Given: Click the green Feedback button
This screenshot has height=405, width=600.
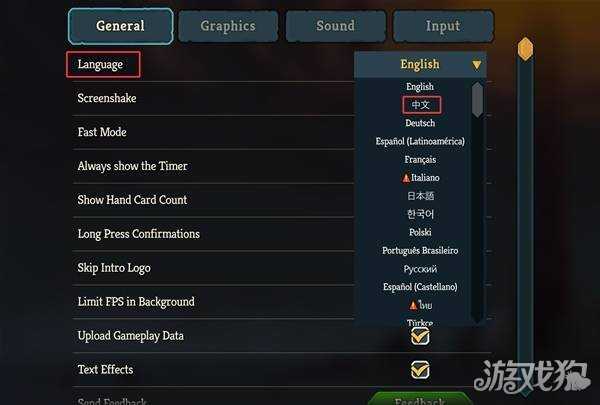Looking at the screenshot, I should (420, 398).
